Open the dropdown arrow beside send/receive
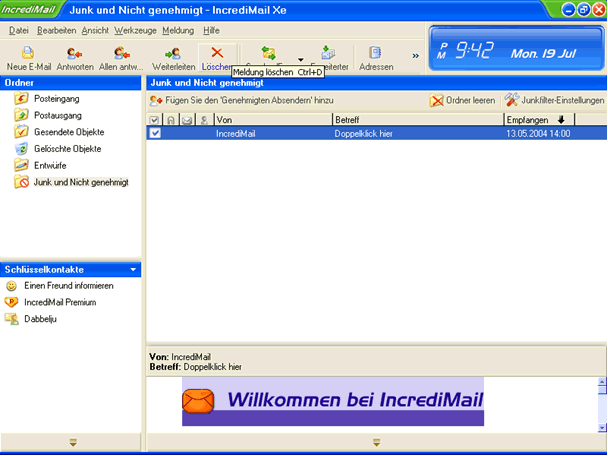Screen dimensions: 608x456 point(301,59)
